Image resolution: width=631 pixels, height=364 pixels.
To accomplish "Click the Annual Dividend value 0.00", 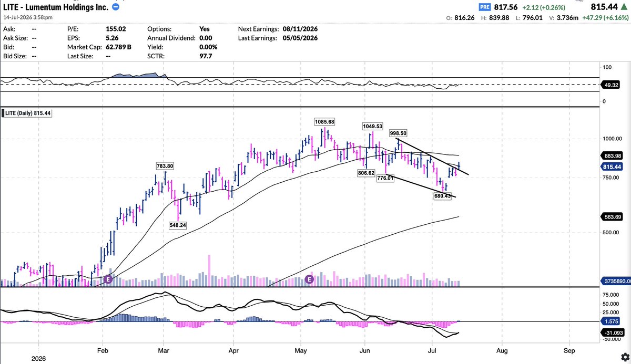I will point(206,38).
